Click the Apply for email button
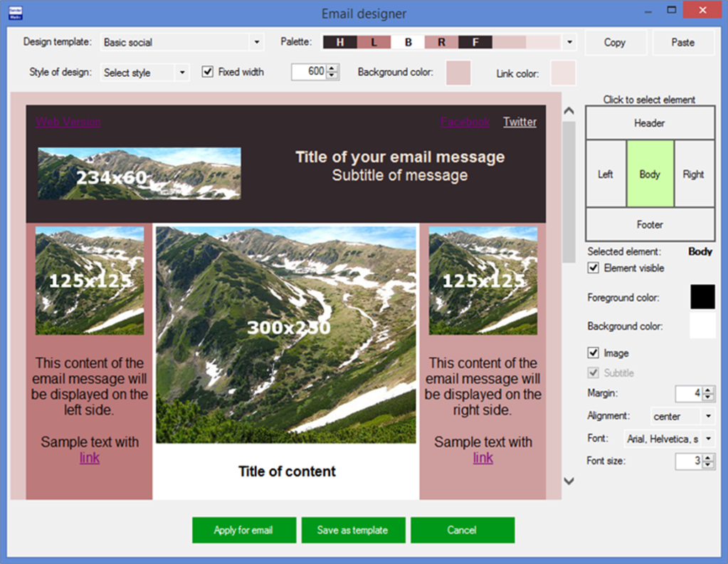Screen dimensions: 728x564 coord(243,531)
